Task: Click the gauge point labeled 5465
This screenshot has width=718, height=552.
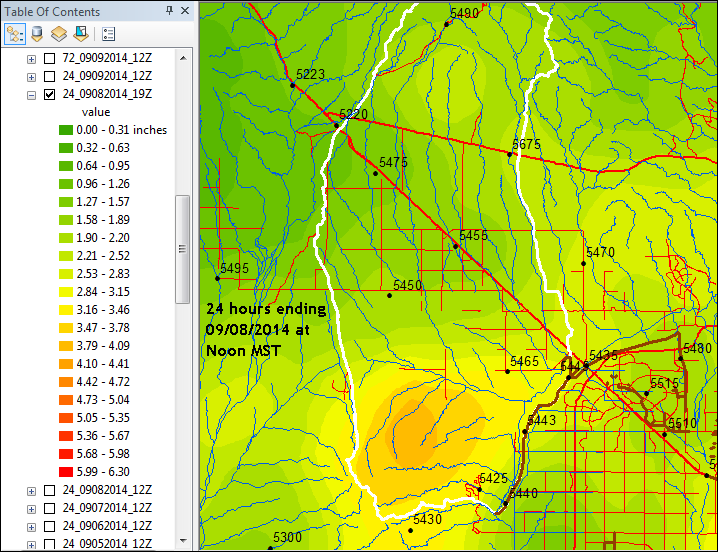Action: pos(507,372)
